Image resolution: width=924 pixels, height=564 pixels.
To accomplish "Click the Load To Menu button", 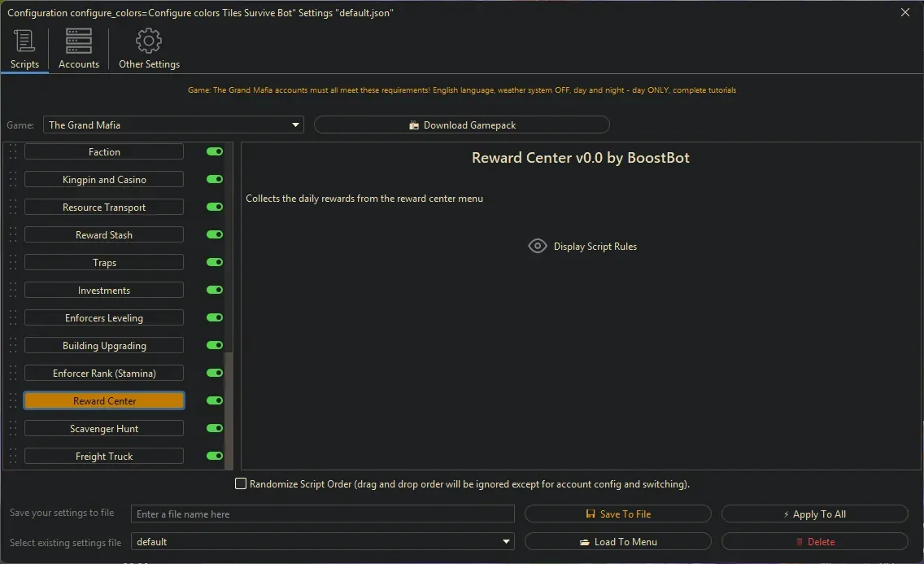I will 617,541.
